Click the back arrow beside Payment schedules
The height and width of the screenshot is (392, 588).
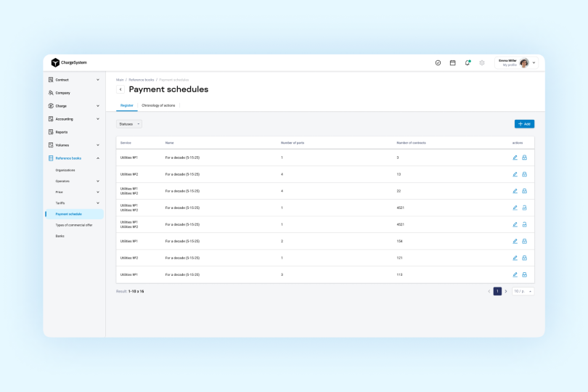tap(121, 89)
